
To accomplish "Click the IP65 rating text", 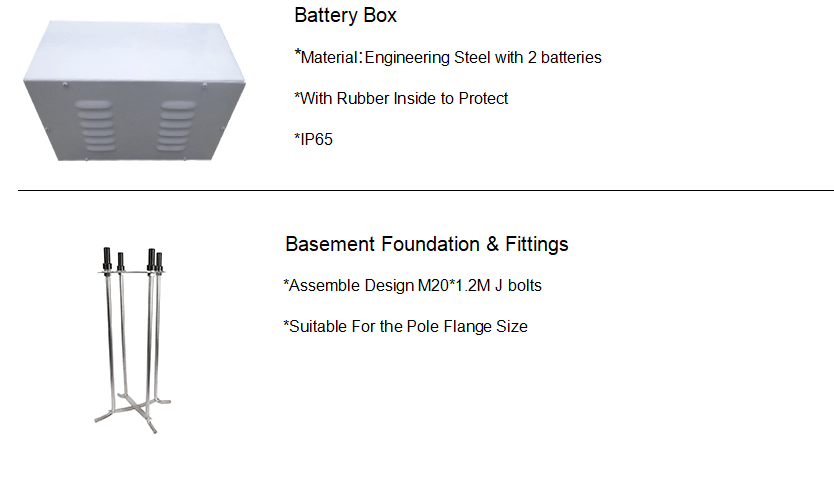I will click(313, 139).
